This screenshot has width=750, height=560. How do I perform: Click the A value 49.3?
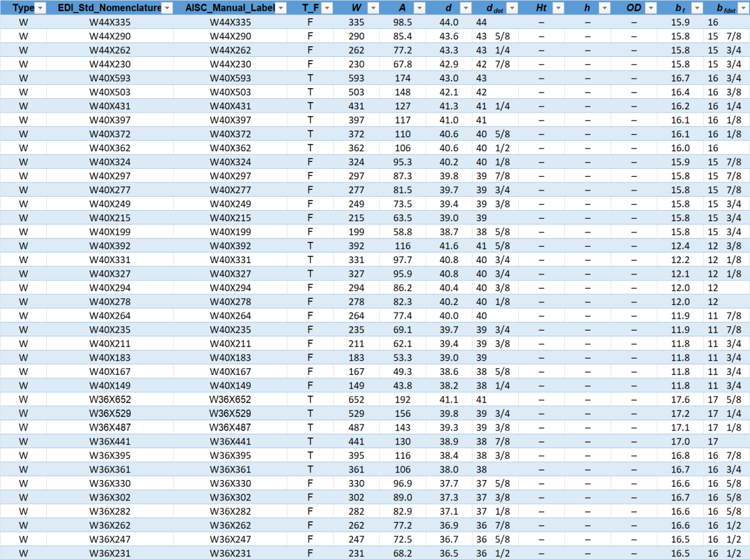pyautogui.click(x=402, y=372)
